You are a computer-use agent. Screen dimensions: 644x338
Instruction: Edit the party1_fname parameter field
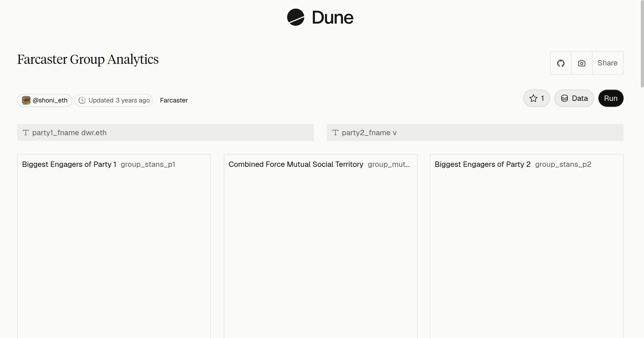(166, 133)
